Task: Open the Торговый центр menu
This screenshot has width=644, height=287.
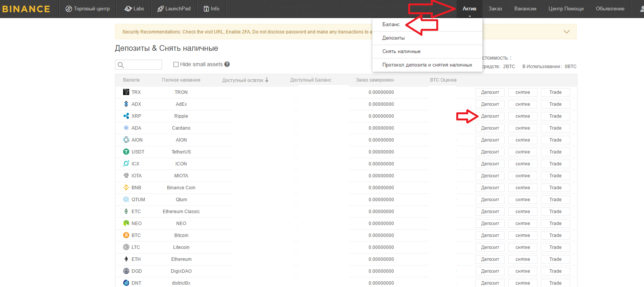Action: click(87, 9)
